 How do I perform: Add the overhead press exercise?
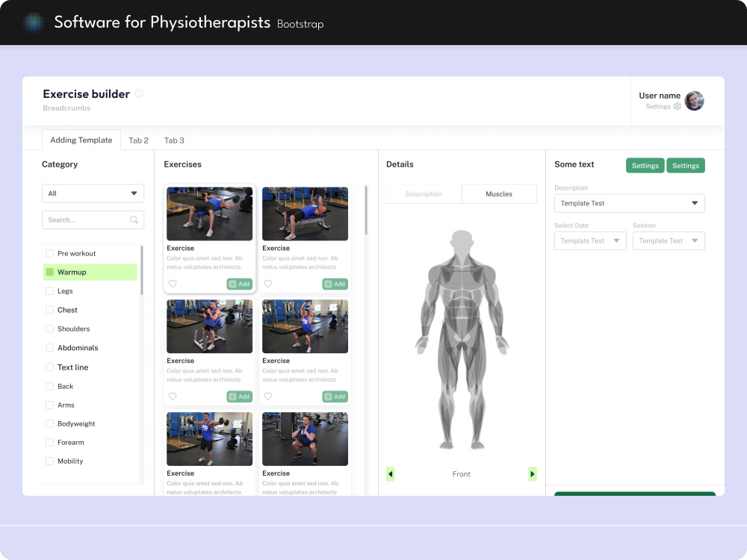pos(335,396)
